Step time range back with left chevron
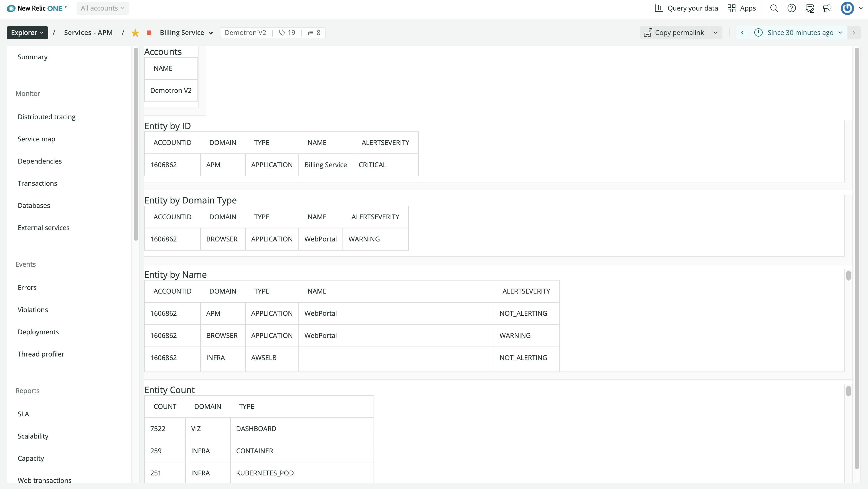 [x=742, y=33]
